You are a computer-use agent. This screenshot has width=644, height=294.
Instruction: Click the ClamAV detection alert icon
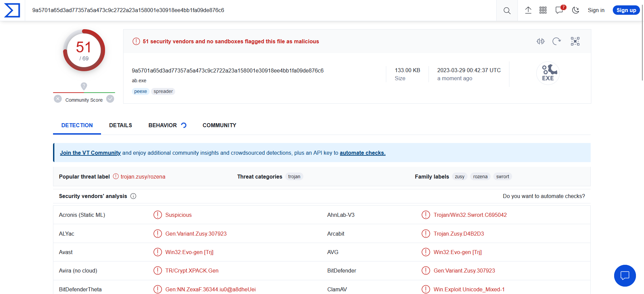click(x=426, y=289)
